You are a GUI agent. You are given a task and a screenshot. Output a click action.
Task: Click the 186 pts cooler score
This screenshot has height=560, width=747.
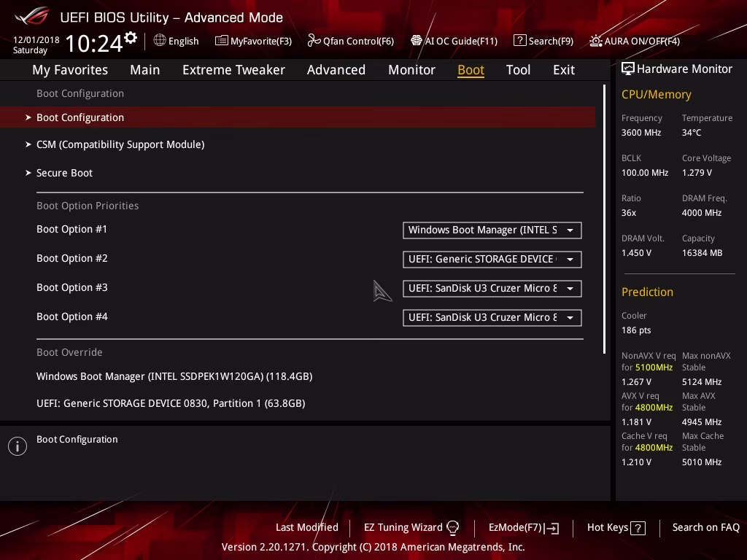[636, 330]
